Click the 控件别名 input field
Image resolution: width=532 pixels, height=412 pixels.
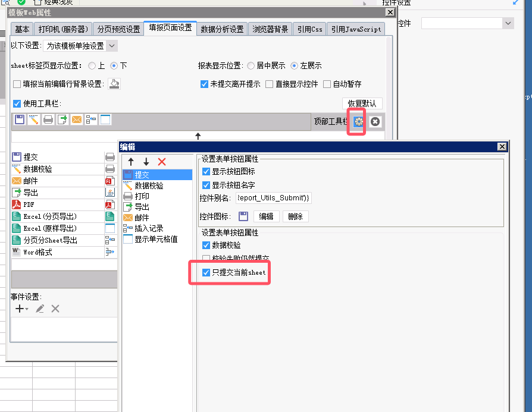[x=273, y=198]
